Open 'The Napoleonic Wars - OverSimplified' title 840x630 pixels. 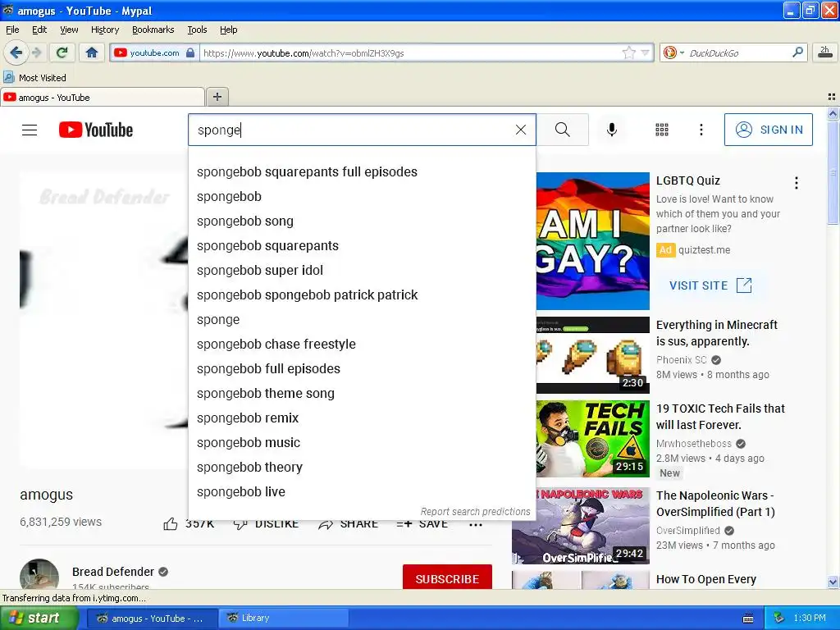(x=715, y=504)
